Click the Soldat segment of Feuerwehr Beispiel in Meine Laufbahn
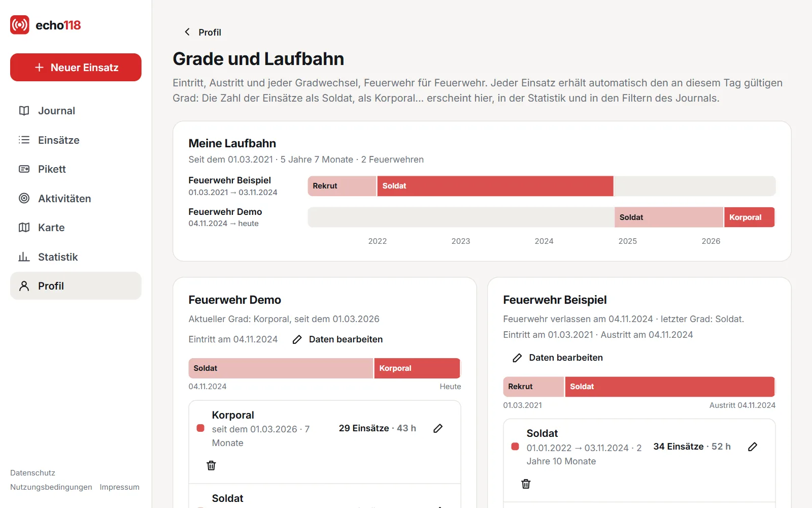The height and width of the screenshot is (508, 812). (495, 186)
